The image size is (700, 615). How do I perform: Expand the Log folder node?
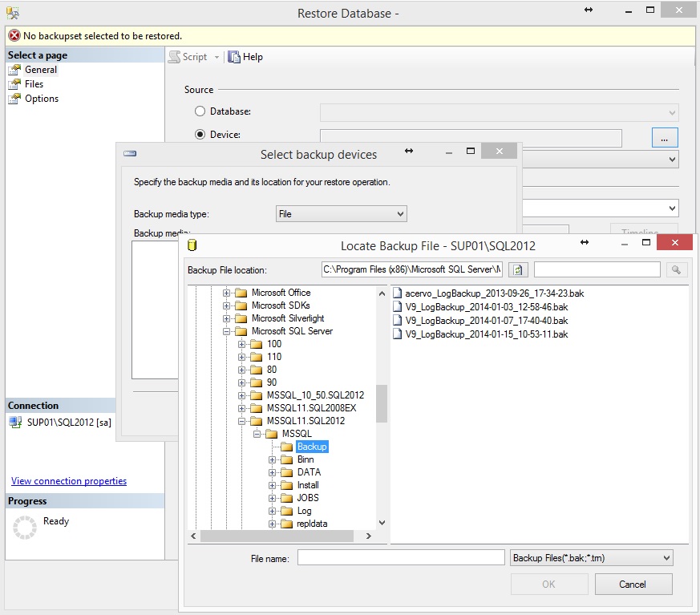[272, 511]
